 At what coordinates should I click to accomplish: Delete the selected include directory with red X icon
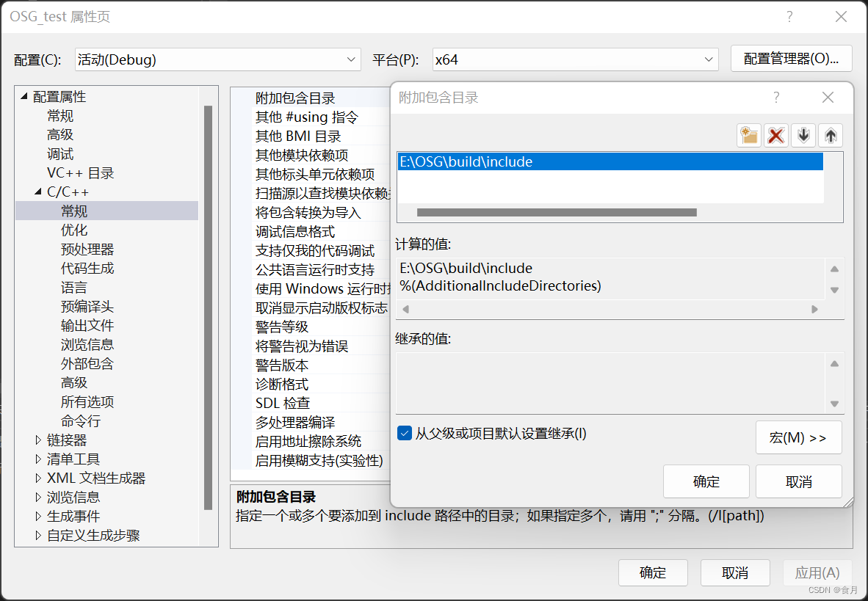(x=775, y=135)
